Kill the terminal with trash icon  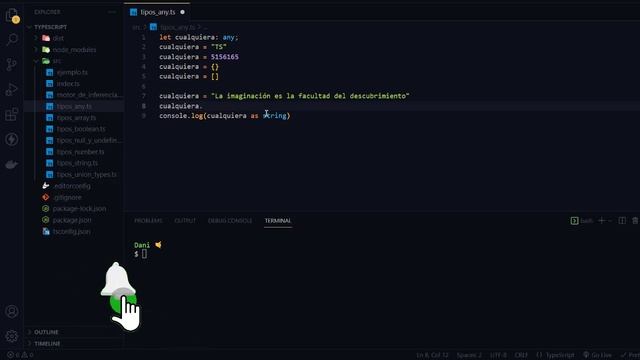(635, 220)
